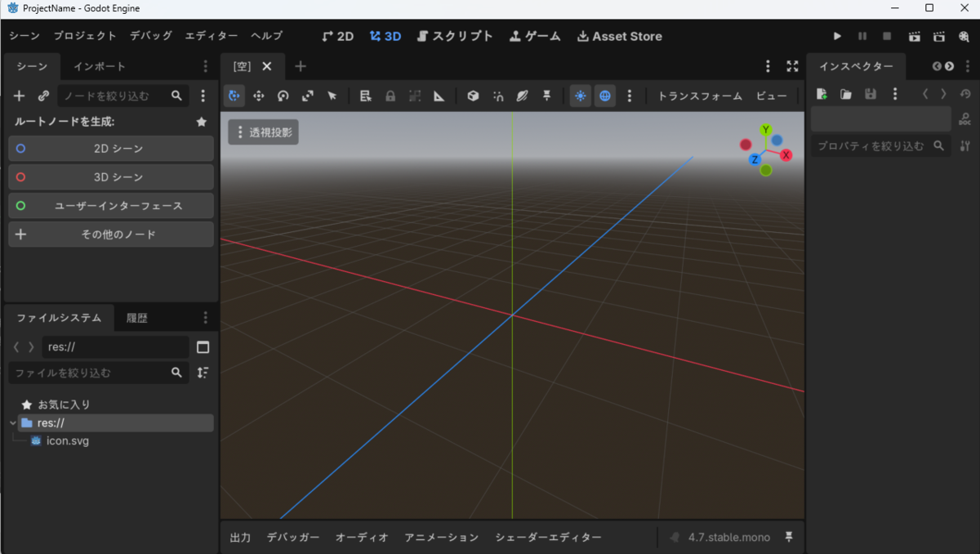Click the instantiate scene link icon

pyautogui.click(x=44, y=96)
